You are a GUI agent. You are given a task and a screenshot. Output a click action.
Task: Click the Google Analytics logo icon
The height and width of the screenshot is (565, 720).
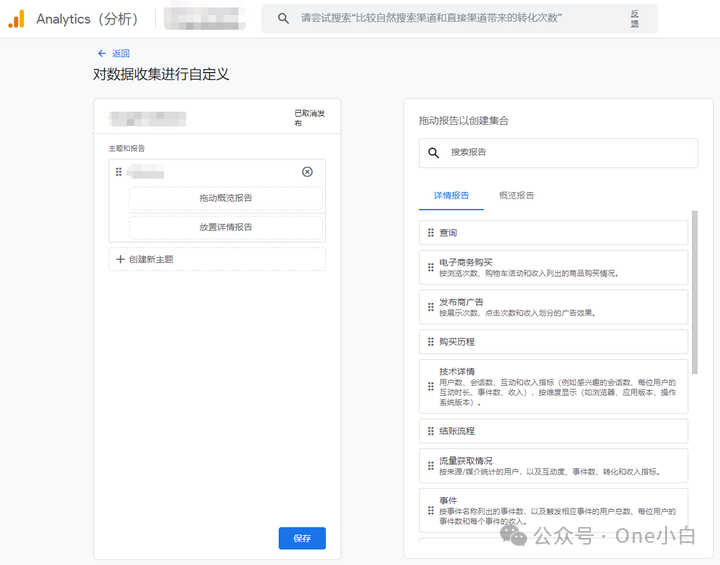coord(17,19)
